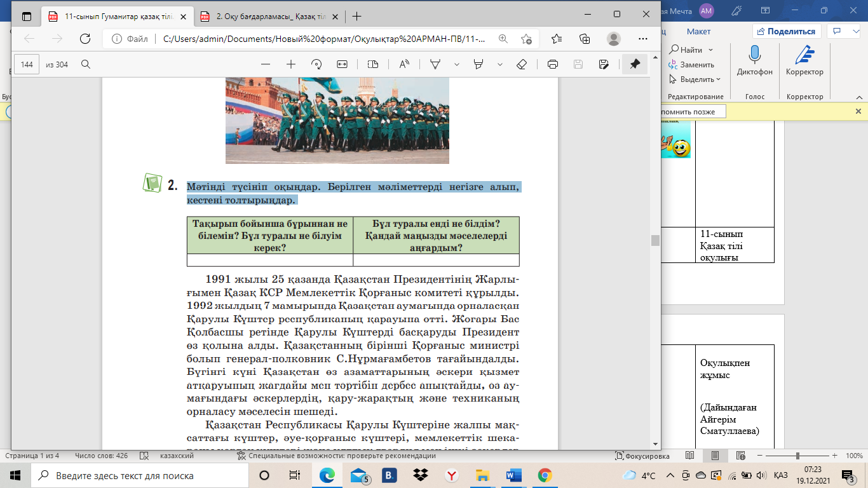Click the PDF zoom in plus icon
Screen dimensions: 868x488
tap(291, 64)
